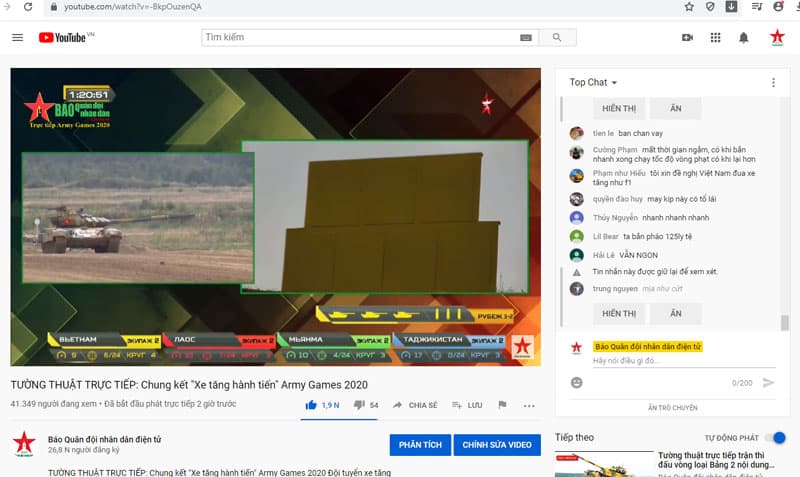
Task: Open the on-screen keyboard icon in search
Action: [x=526, y=38]
